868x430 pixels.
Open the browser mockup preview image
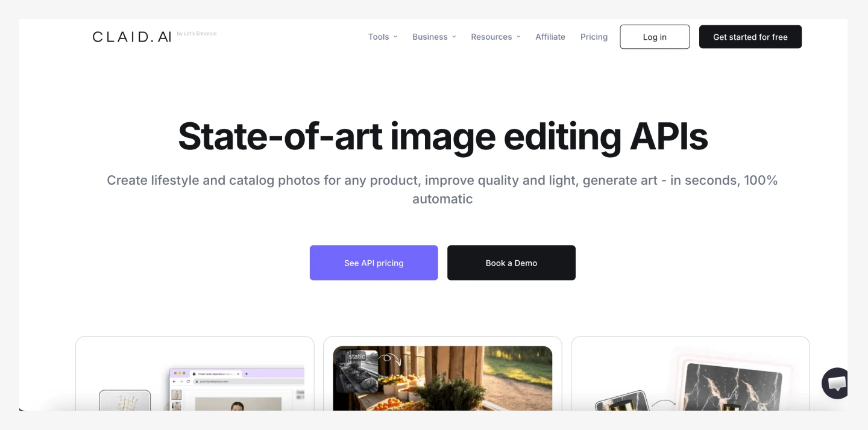[236, 389]
